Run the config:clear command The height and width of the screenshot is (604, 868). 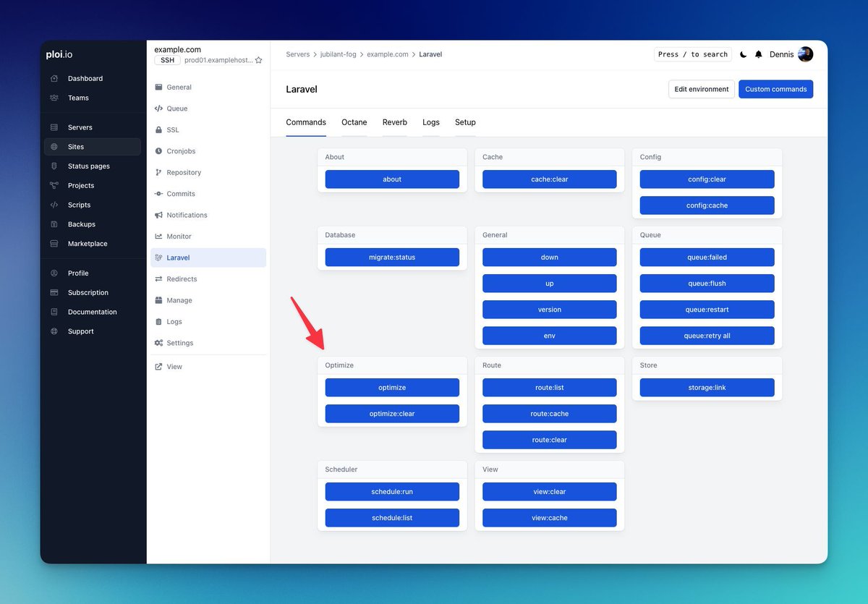tap(707, 179)
